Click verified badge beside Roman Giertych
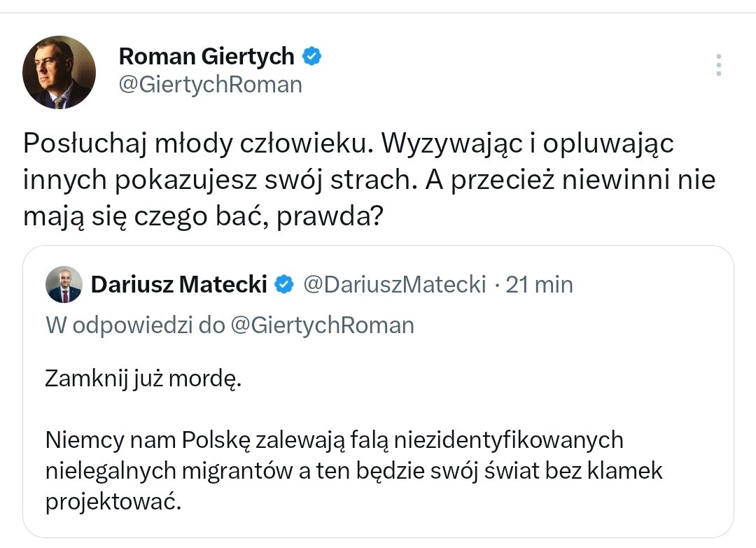This screenshot has width=756, height=548. pyautogui.click(x=311, y=56)
